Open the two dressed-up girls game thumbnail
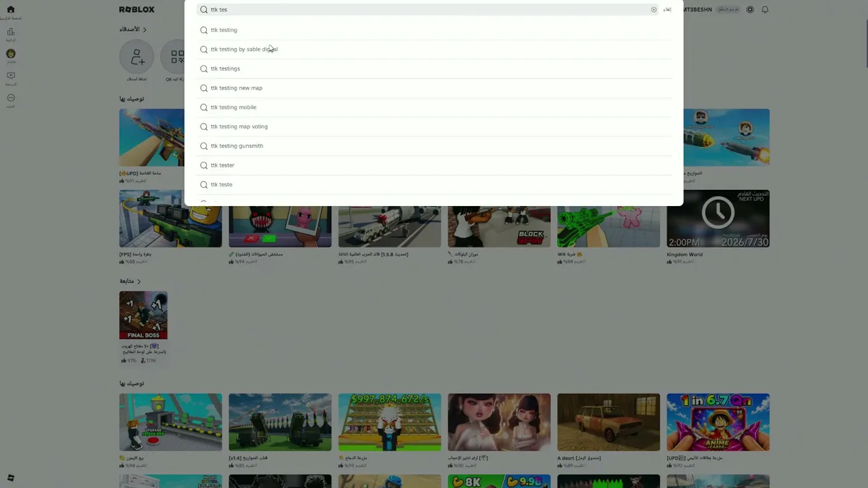 [x=499, y=422]
